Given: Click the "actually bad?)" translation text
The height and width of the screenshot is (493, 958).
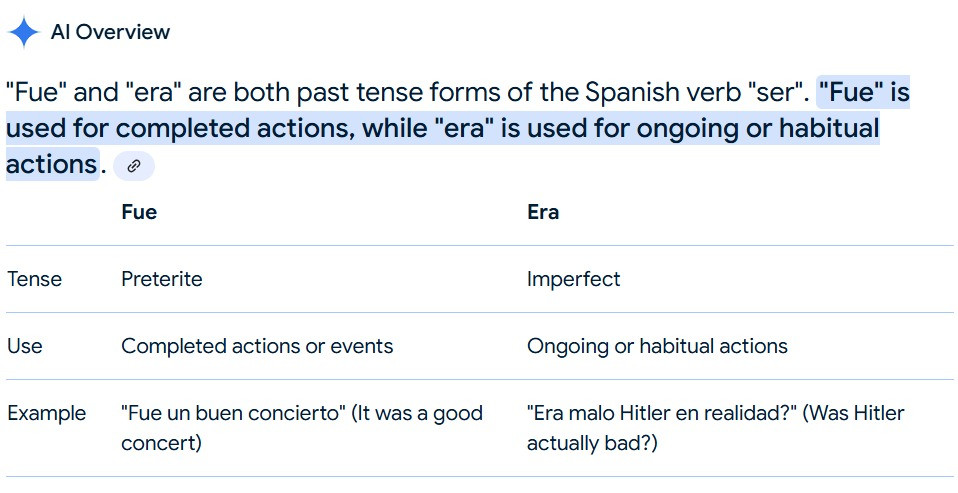Looking at the screenshot, I should pyautogui.click(x=592, y=443).
